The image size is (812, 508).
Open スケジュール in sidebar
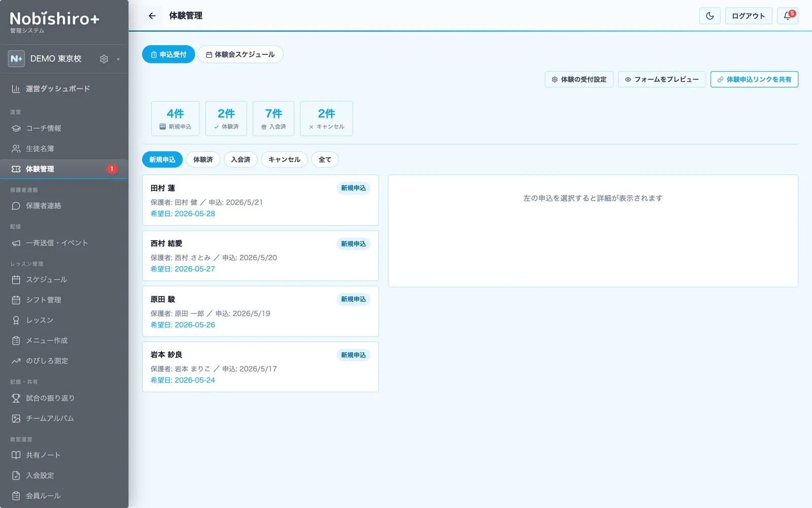(64, 279)
